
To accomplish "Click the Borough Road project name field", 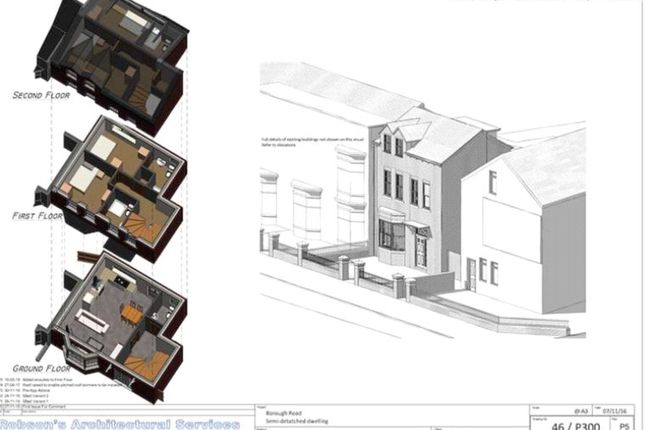I will pyautogui.click(x=283, y=413).
